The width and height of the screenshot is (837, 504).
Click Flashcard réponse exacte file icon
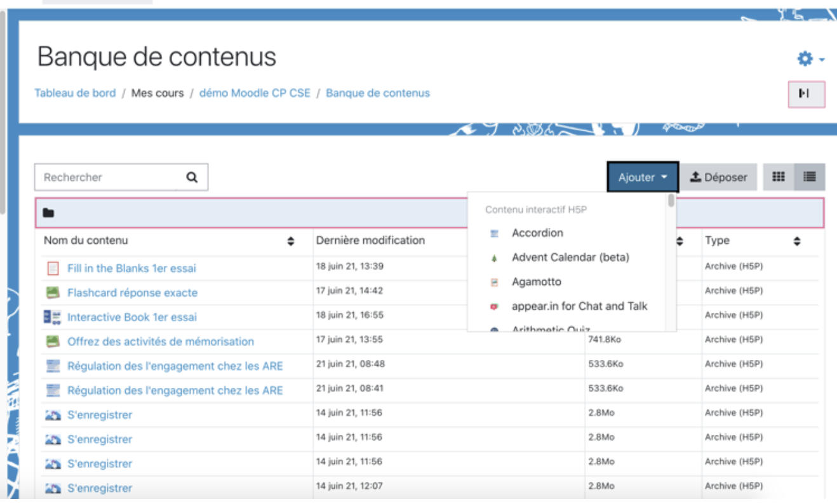(53, 293)
